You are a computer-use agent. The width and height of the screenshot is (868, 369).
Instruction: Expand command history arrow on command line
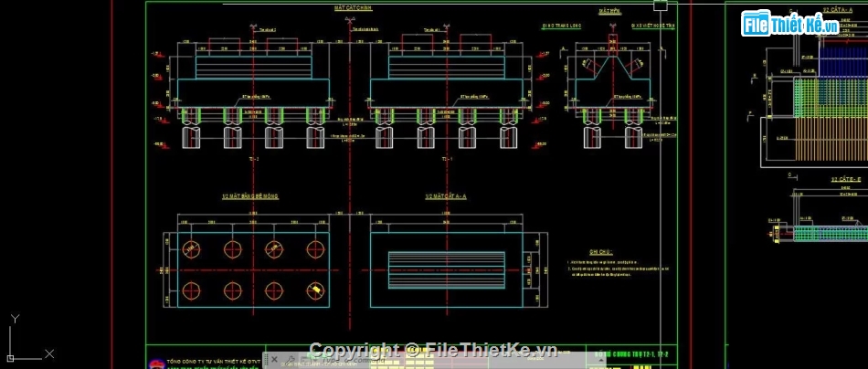600,361
